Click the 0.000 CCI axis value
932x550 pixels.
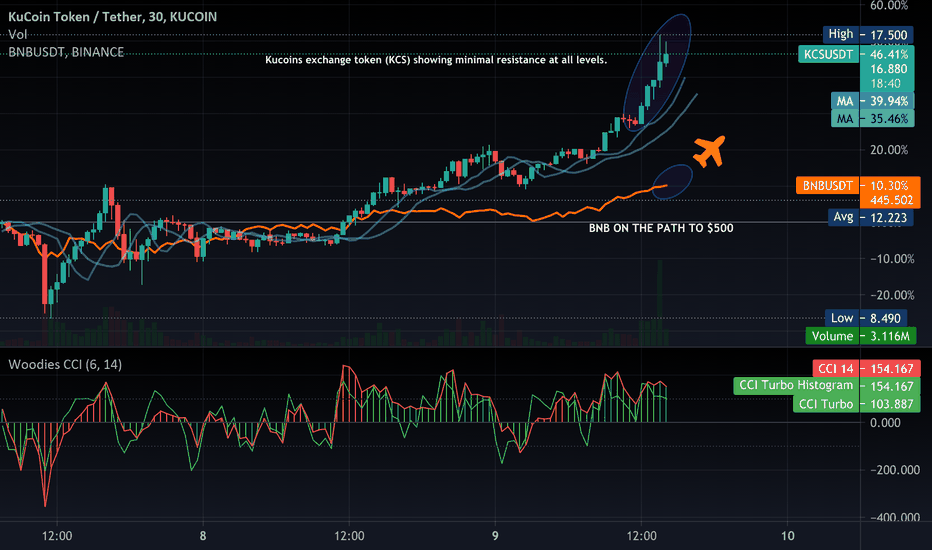click(x=886, y=423)
